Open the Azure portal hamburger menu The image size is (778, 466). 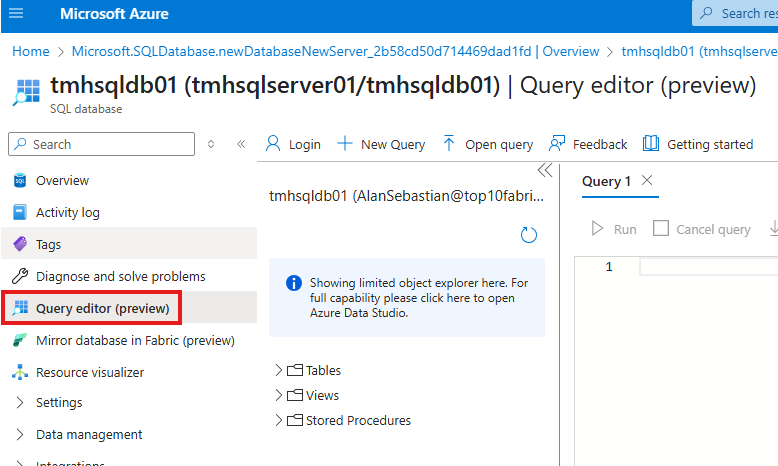[x=16, y=13]
